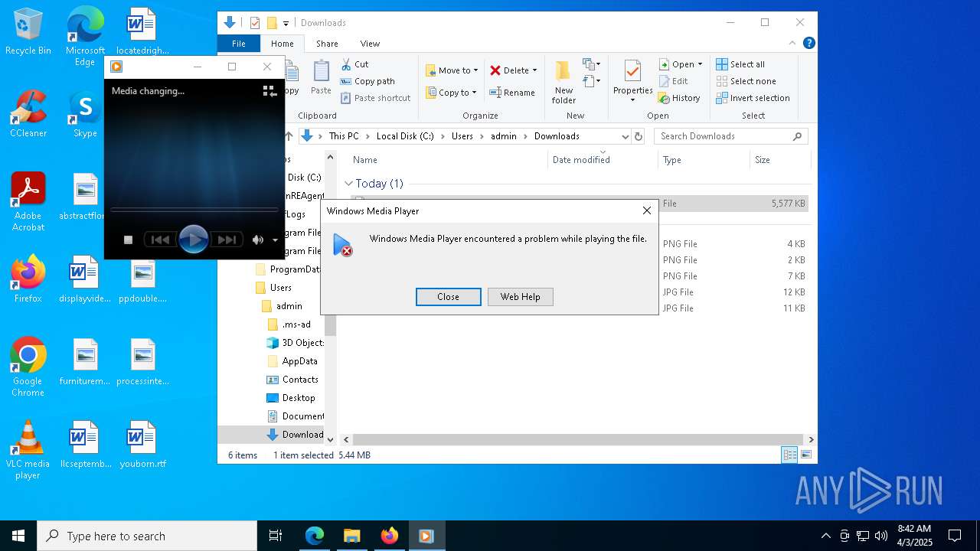Open Explorer Help question mark icon

(x=808, y=44)
